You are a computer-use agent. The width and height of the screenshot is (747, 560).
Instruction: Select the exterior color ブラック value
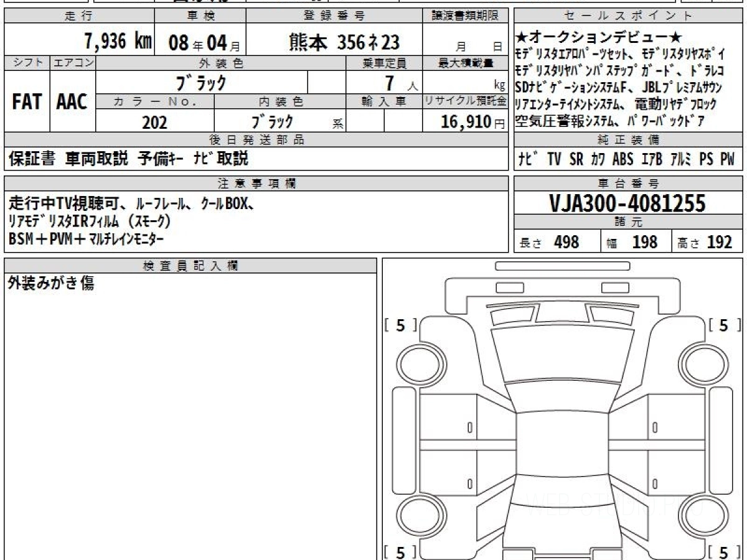tap(202, 82)
